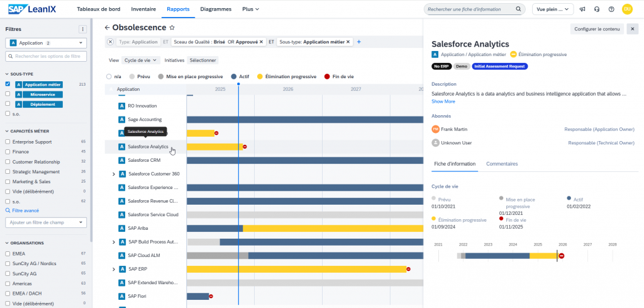The image size is (644, 308).
Task: Switch to the Commentaires tab
Action: click(x=502, y=164)
